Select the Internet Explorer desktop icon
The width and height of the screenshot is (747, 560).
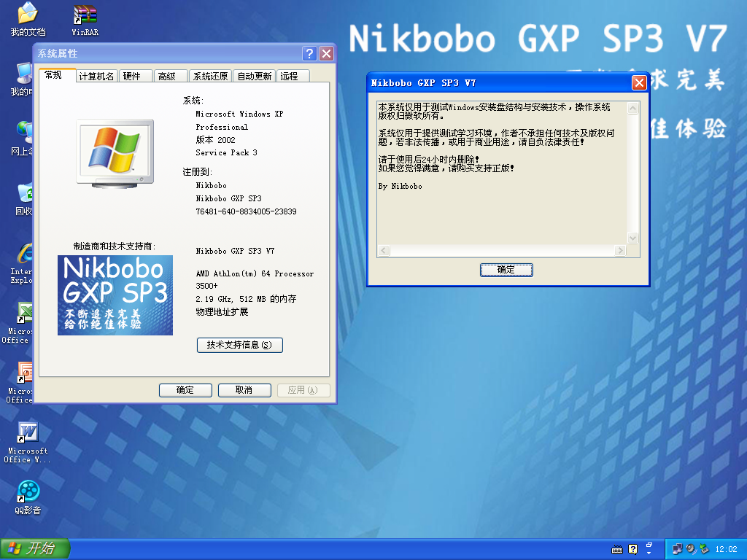22,263
